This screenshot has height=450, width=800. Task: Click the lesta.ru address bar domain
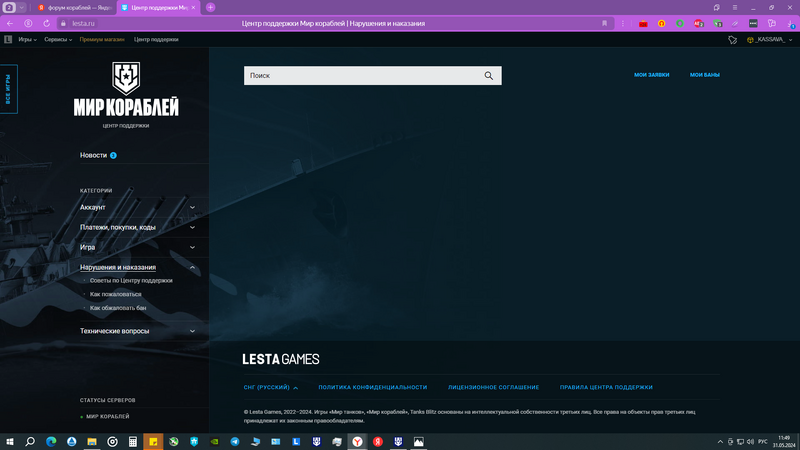click(x=83, y=23)
